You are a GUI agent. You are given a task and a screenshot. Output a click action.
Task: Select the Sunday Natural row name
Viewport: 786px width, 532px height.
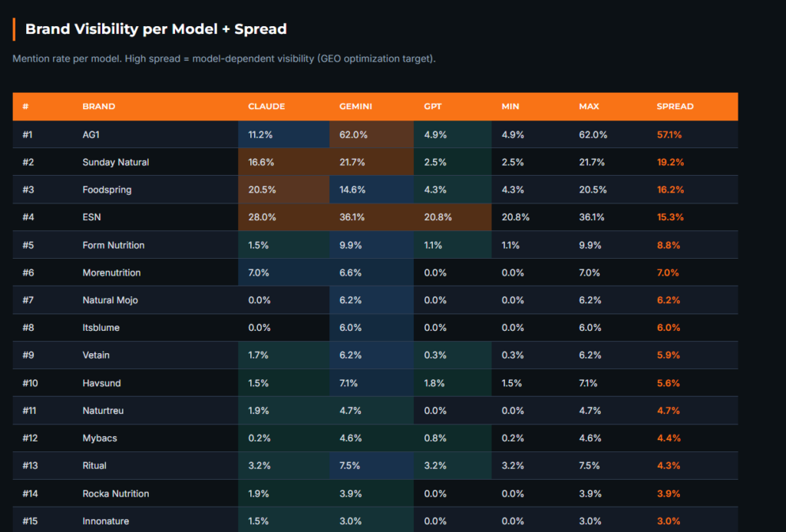[115, 162]
